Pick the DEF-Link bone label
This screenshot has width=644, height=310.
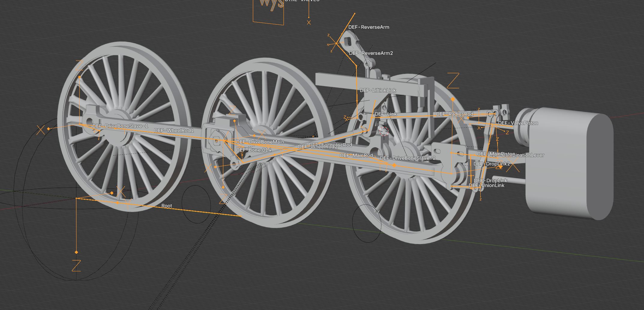386,114
